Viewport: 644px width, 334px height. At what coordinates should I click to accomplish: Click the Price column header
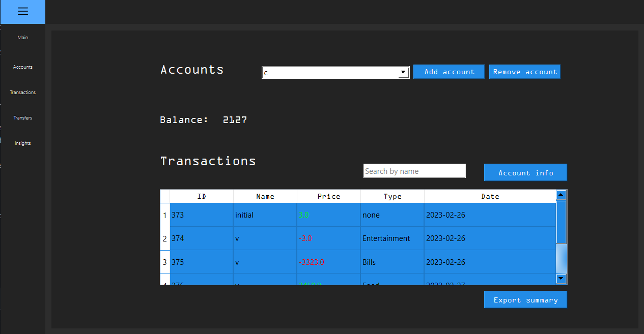(328, 196)
